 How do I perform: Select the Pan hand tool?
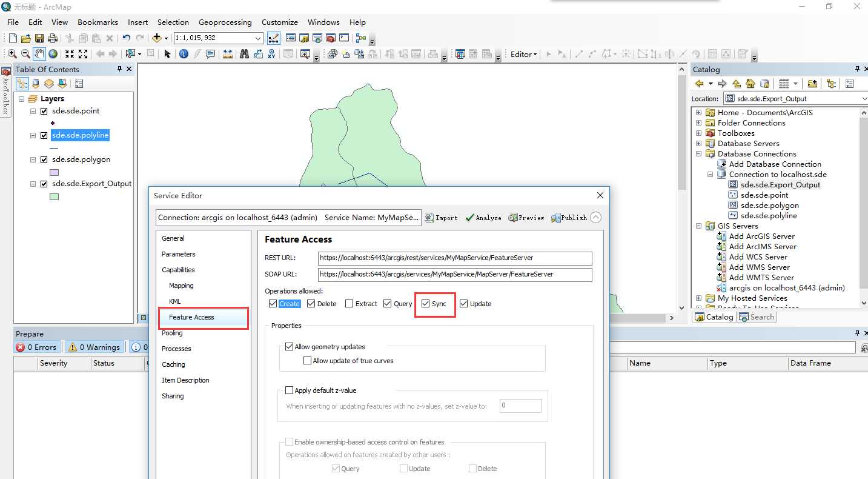point(39,54)
